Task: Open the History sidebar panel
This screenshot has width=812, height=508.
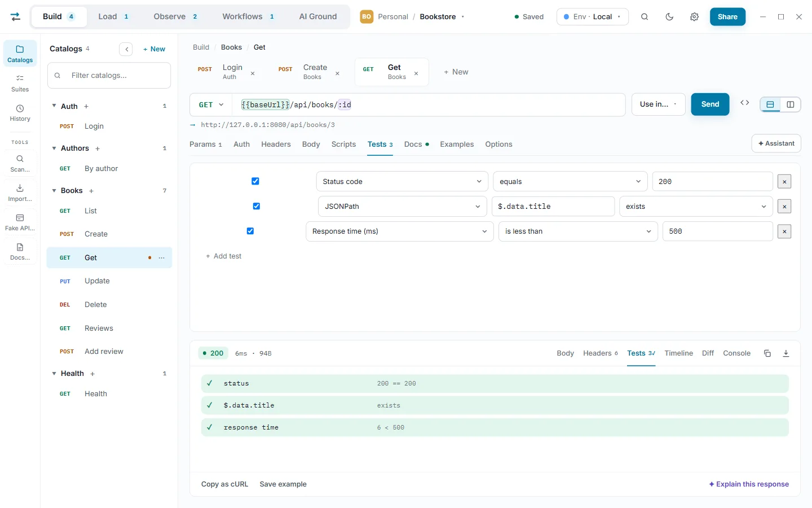Action: [x=20, y=112]
